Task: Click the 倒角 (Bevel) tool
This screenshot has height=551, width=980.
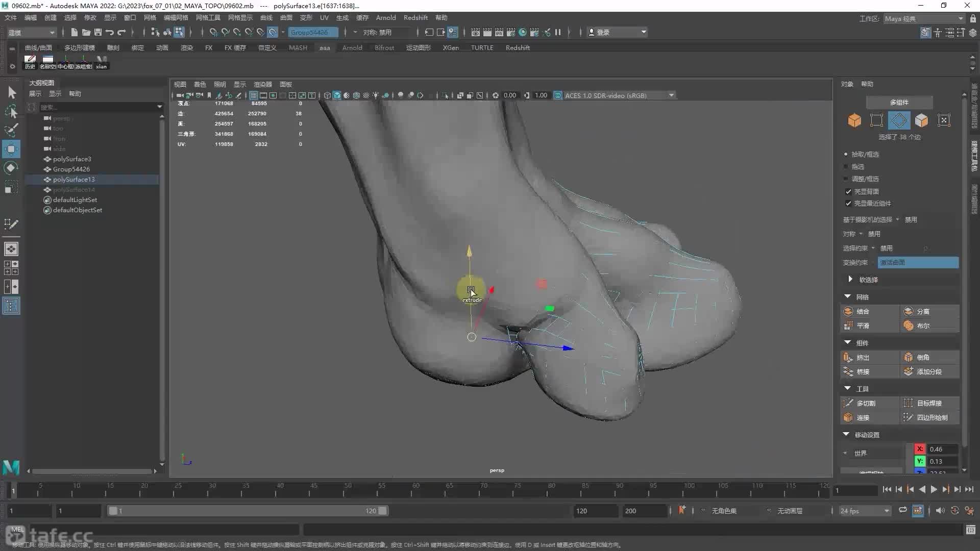Action: 929,357
